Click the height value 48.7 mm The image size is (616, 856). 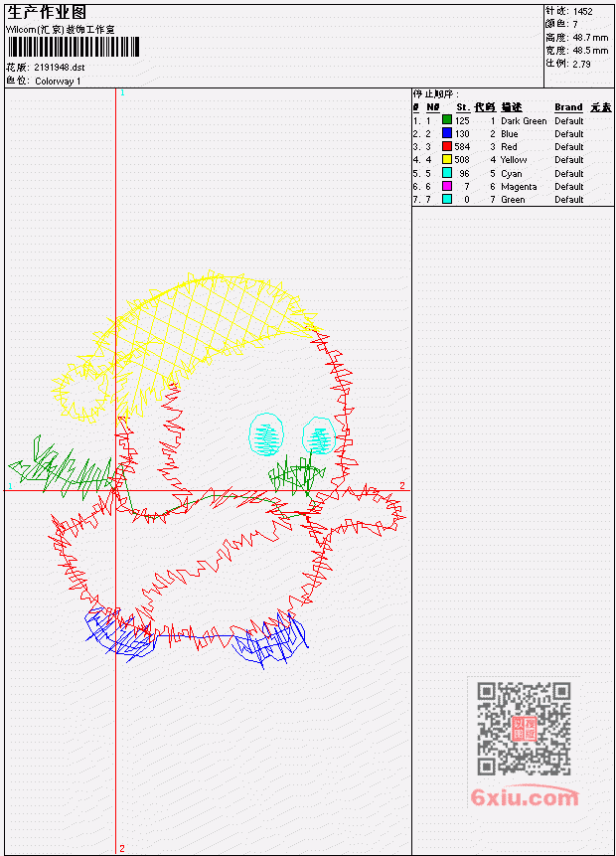point(590,37)
